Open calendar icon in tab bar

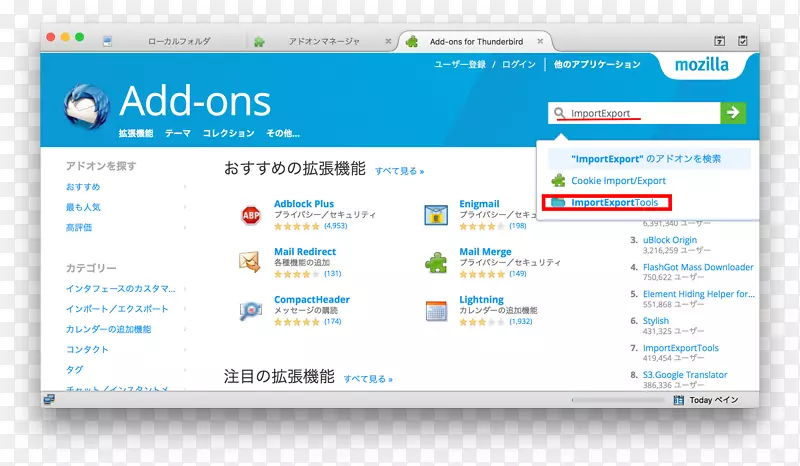(719, 41)
